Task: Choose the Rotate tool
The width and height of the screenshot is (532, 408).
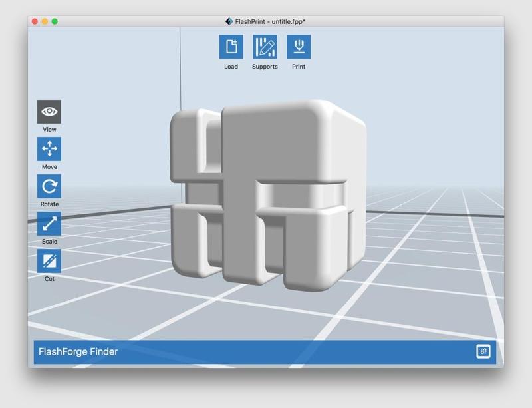Action: 49,186
